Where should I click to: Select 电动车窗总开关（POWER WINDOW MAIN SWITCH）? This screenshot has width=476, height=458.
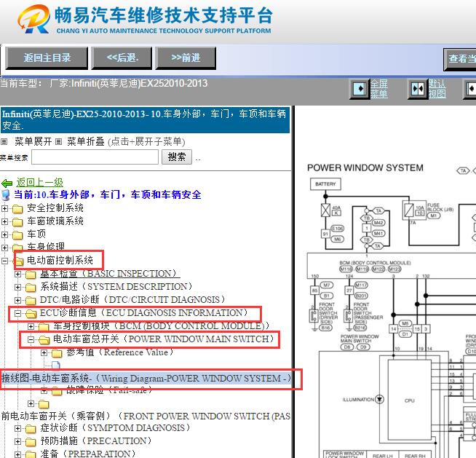pyautogui.click(x=164, y=339)
